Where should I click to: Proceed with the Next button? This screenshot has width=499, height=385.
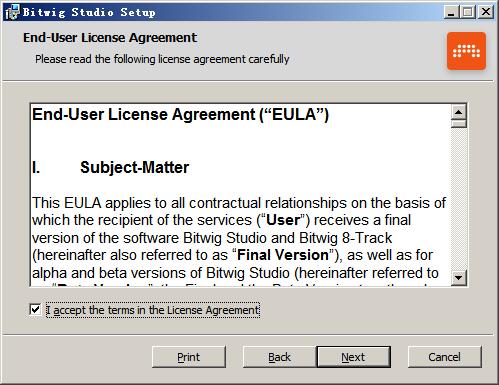(353, 357)
